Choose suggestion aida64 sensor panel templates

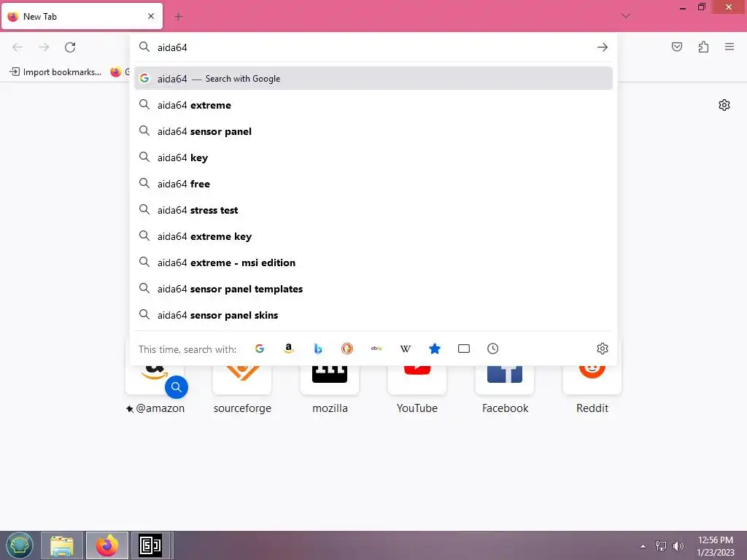coord(373,289)
